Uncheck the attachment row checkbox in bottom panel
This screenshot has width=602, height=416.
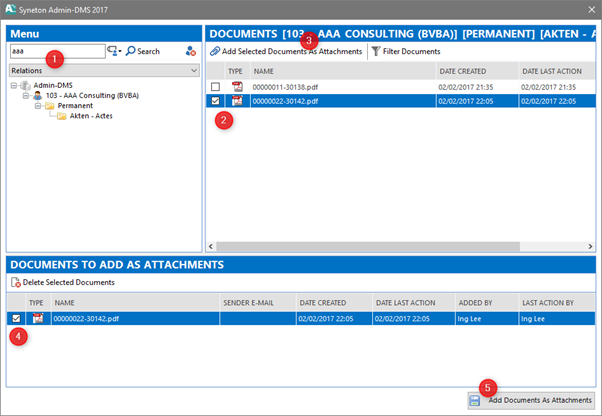point(15,318)
